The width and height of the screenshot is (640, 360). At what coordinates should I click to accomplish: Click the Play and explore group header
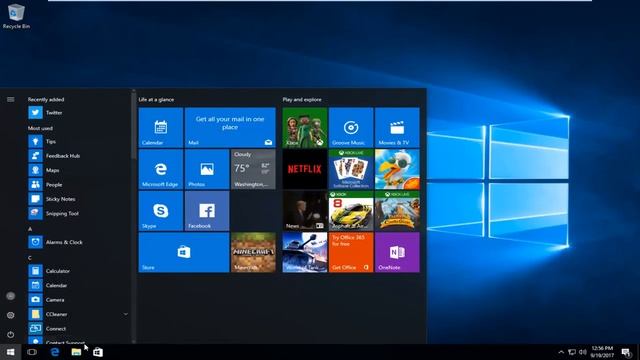(x=302, y=99)
